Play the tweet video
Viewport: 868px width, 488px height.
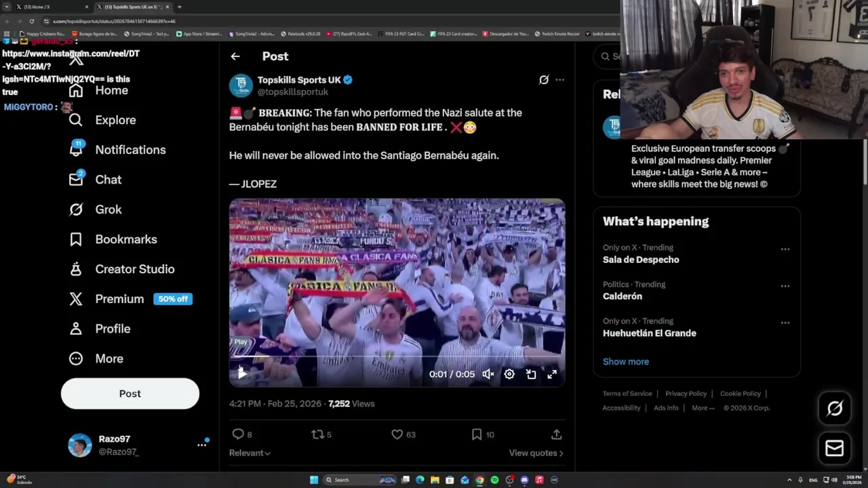coord(242,373)
